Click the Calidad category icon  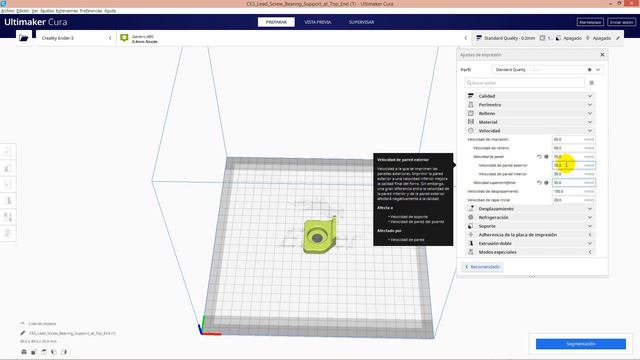471,96
